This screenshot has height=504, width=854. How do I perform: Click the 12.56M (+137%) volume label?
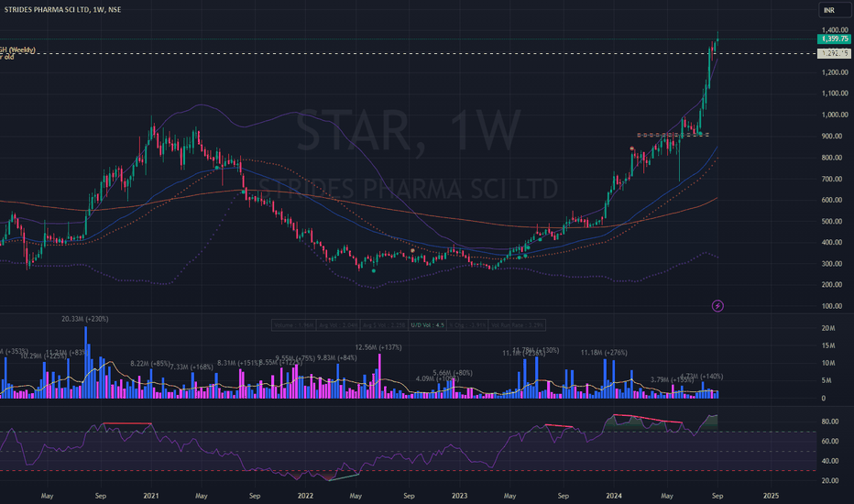378,347
